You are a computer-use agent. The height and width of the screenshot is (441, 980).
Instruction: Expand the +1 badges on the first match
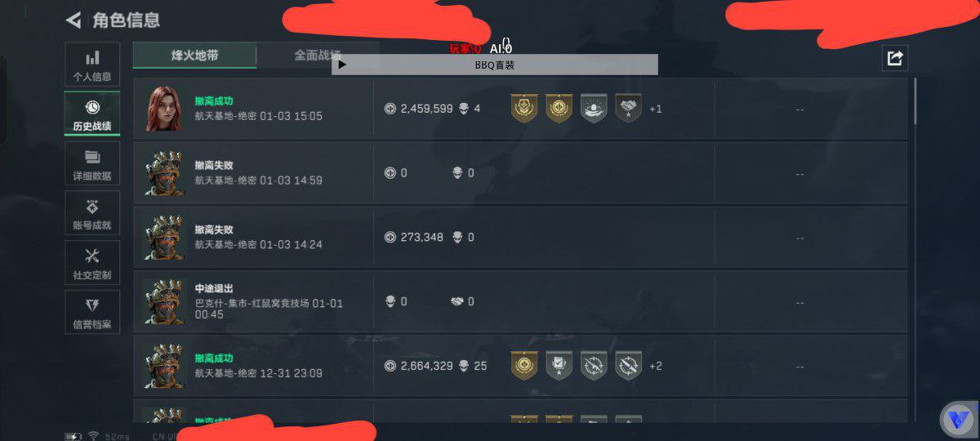[x=655, y=109]
